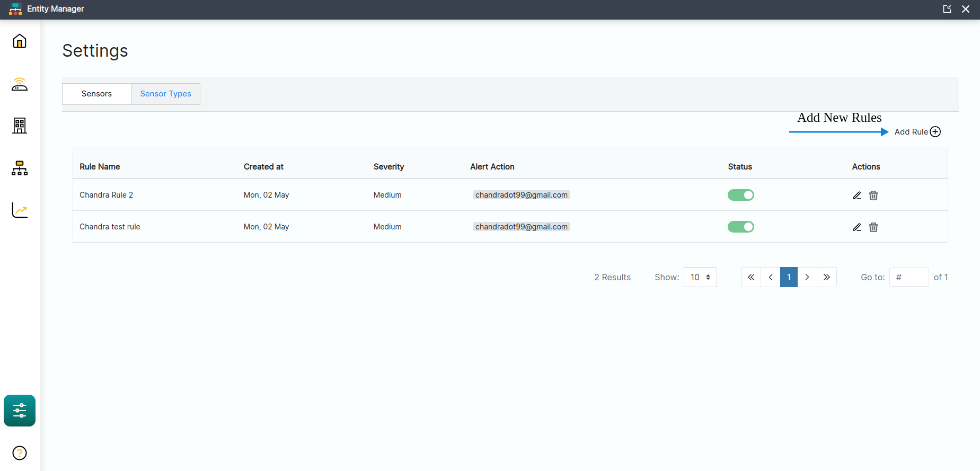The height and width of the screenshot is (471, 980).
Task: Open the Home icon in sidebar
Action: tap(20, 41)
